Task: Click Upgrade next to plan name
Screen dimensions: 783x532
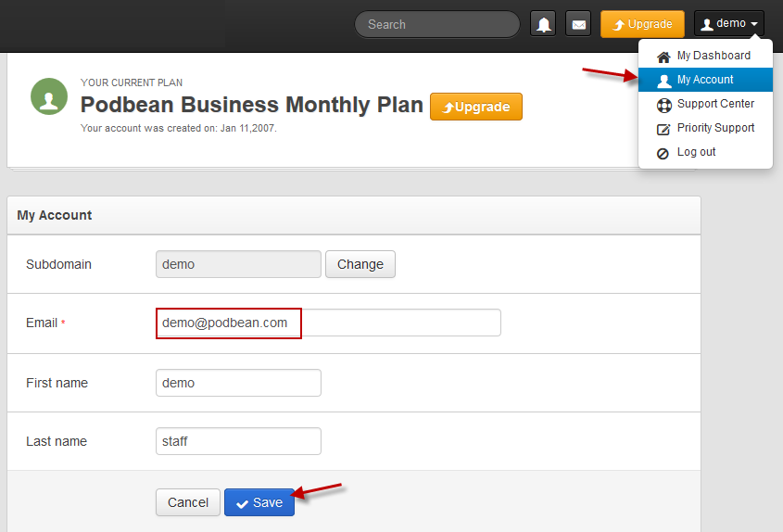Action: (476, 107)
